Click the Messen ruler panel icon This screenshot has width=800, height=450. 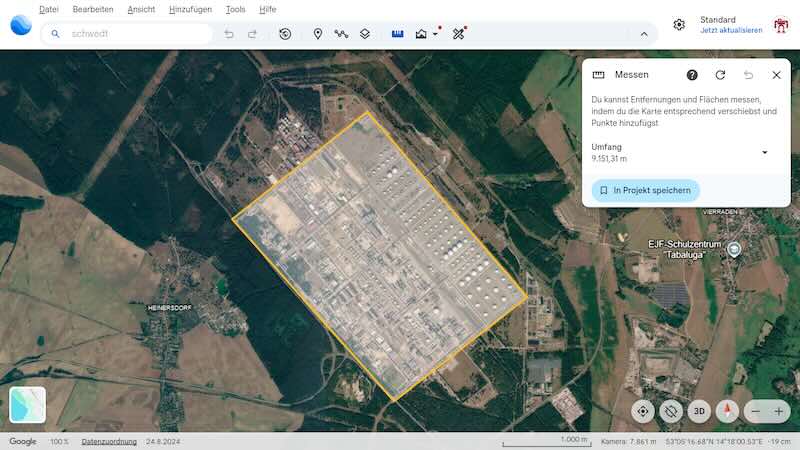click(x=598, y=75)
